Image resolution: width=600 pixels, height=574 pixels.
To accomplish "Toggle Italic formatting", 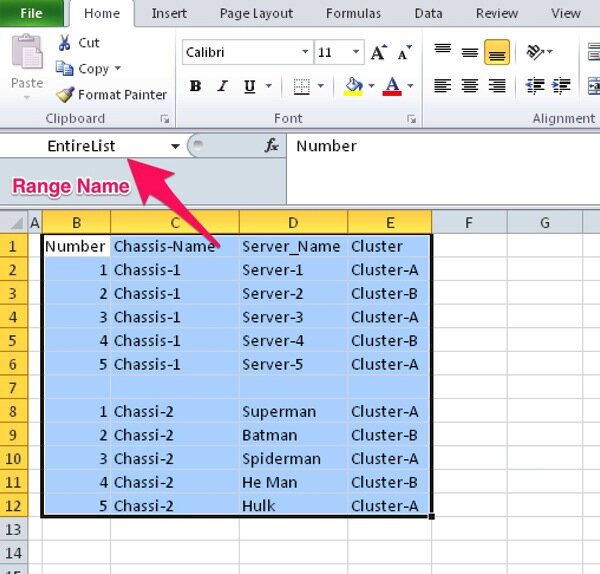I will pyautogui.click(x=222, y=86).
